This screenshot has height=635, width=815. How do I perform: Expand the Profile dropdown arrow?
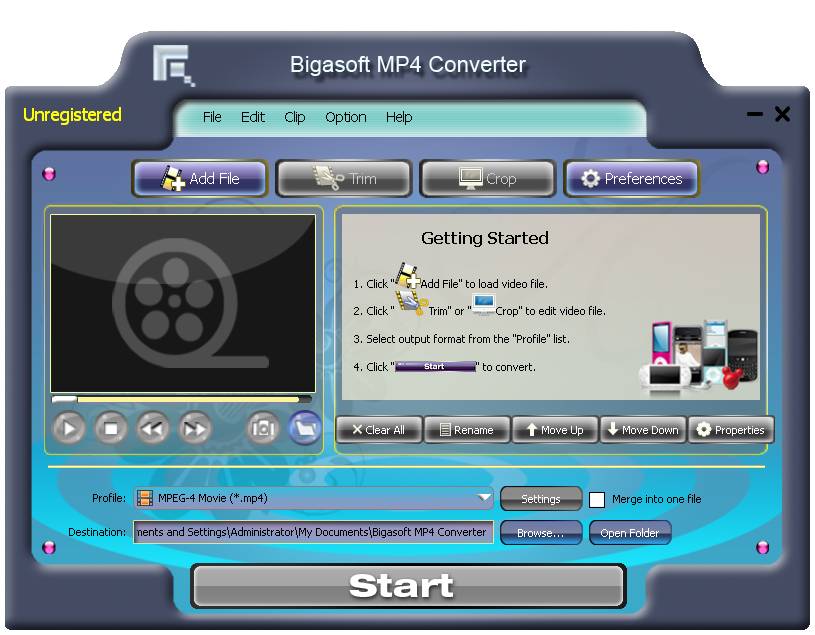coord(484,497)
